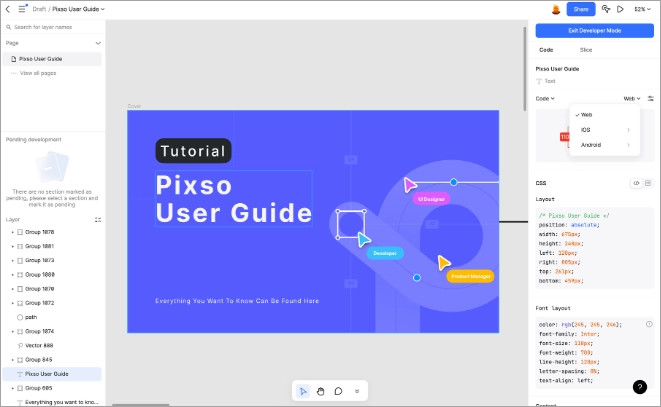Choose Web in platform menu
Screen dimensions: 661x407
click(605, 115)
